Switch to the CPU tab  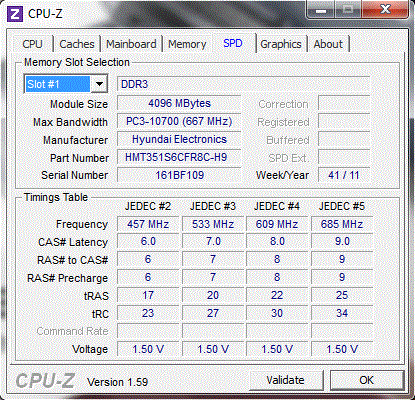click(33, 44)
